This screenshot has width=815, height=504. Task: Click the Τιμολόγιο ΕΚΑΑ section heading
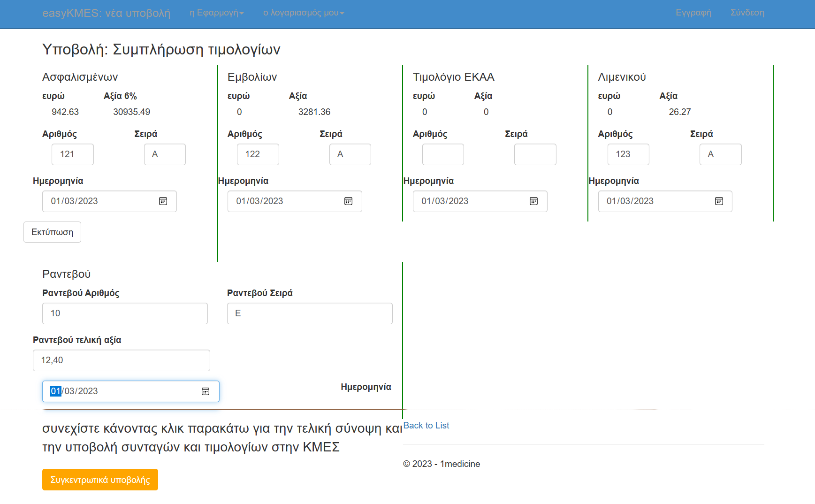tap(454, 77)
